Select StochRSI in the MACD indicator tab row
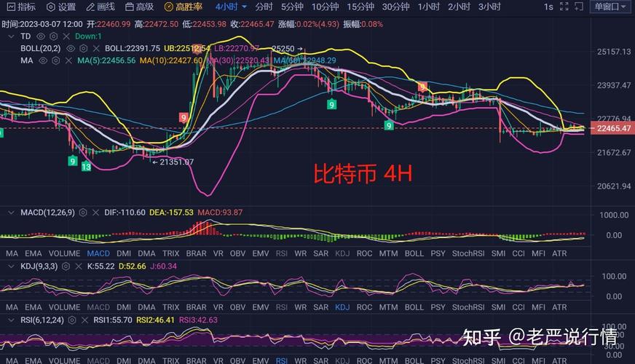 468,253
